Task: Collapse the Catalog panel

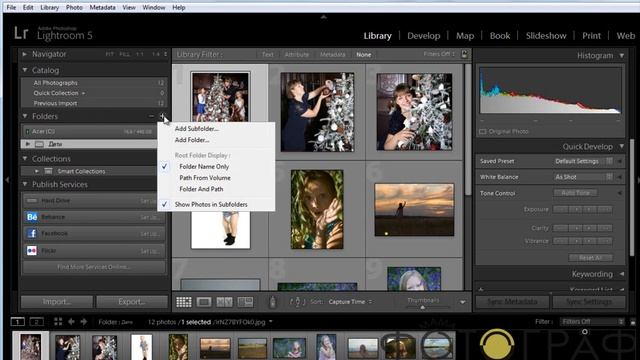Action: [25, 70]
